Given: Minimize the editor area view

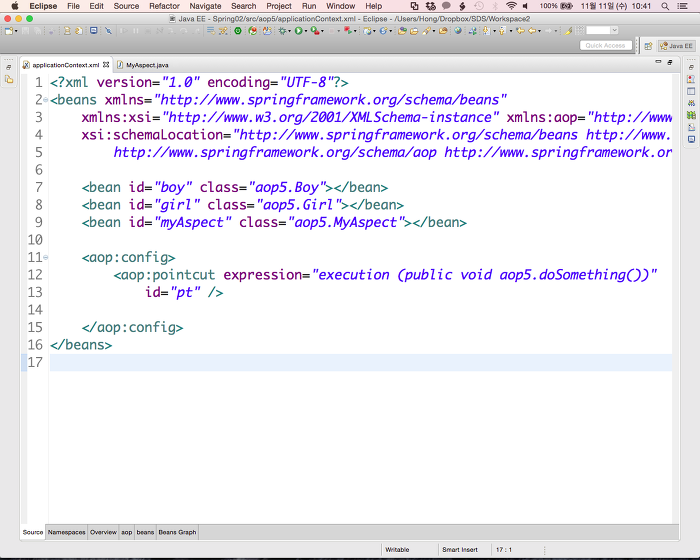Looking at the screenshot, I should (658, 62).
